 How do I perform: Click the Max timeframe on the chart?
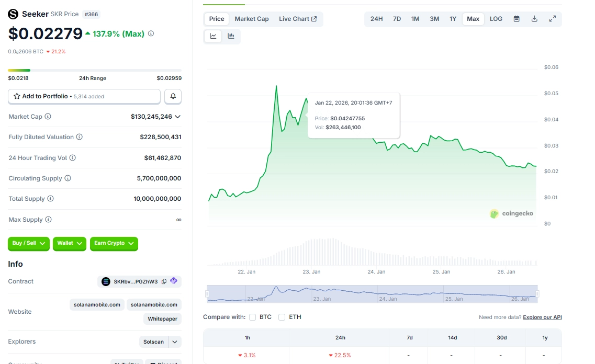click(x=473, y=18)
